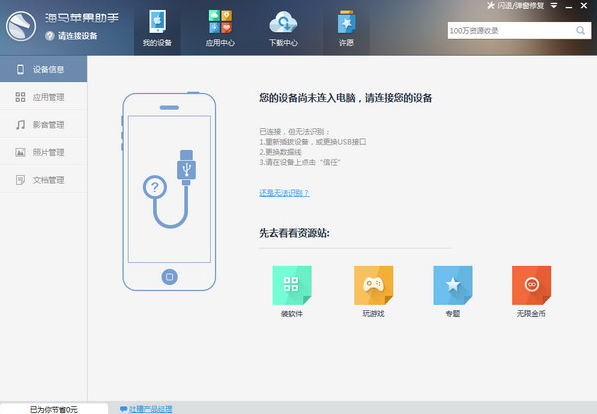Open 影音管理 media management
Screen dimensions: 597x414
tap(43, 125)
